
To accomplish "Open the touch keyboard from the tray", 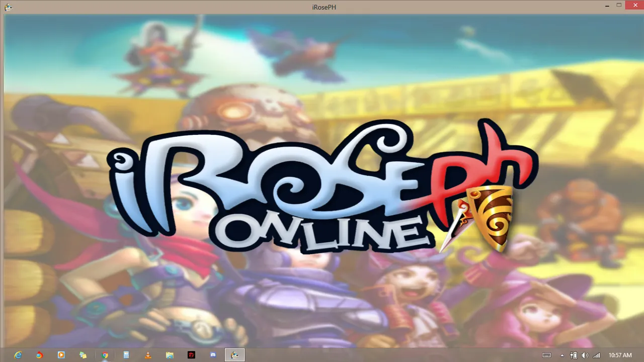I will tap(546, 355).
